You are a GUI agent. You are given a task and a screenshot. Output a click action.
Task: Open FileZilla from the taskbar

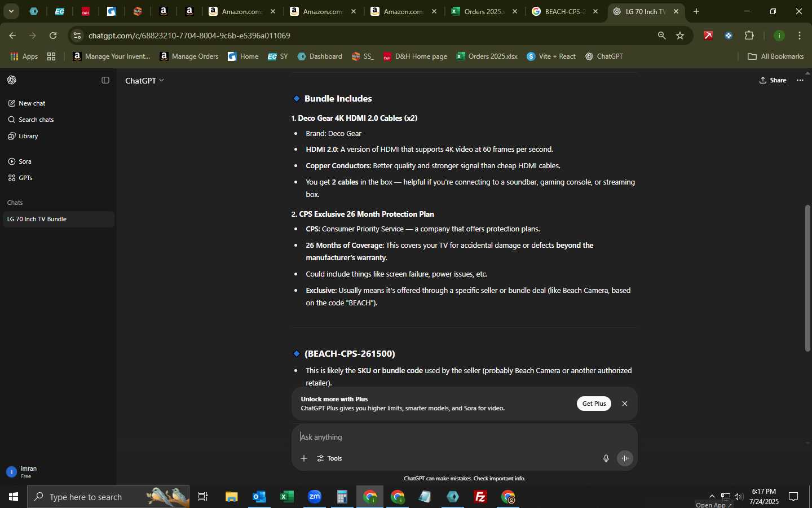480,497
